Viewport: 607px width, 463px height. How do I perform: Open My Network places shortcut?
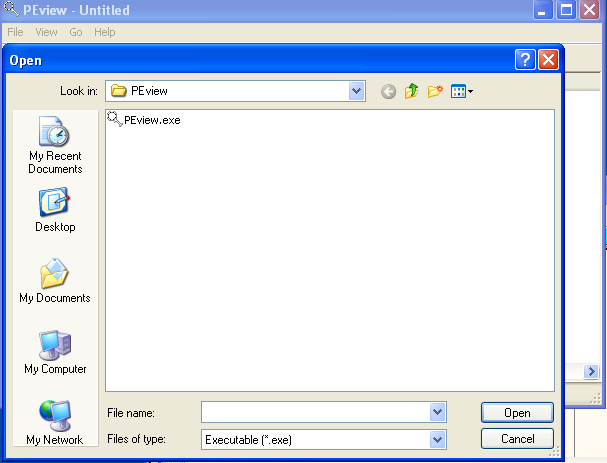(x=55, y=422)
